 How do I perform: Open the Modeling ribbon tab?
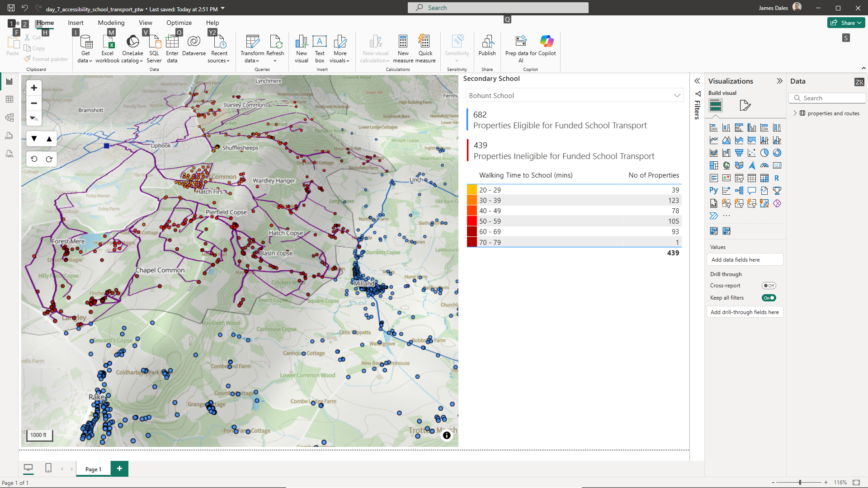point(111,23)
